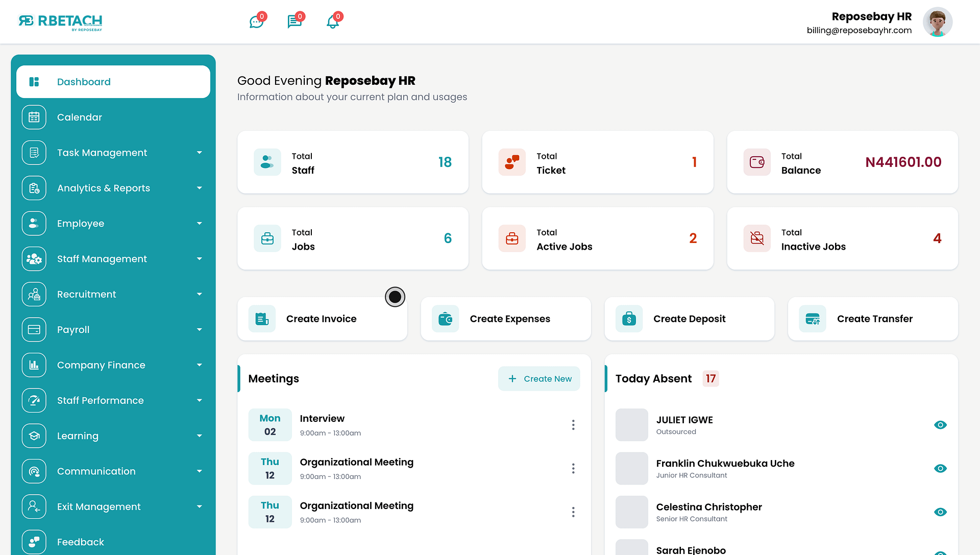Click the Create Invoice icon
Viewport: 980px width, 555px height.
pos(262,318)
